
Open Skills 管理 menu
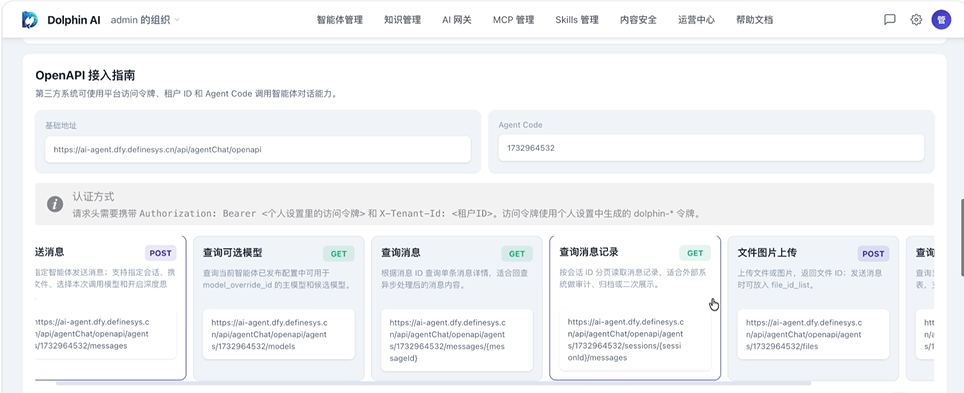[x=577, y=20]
